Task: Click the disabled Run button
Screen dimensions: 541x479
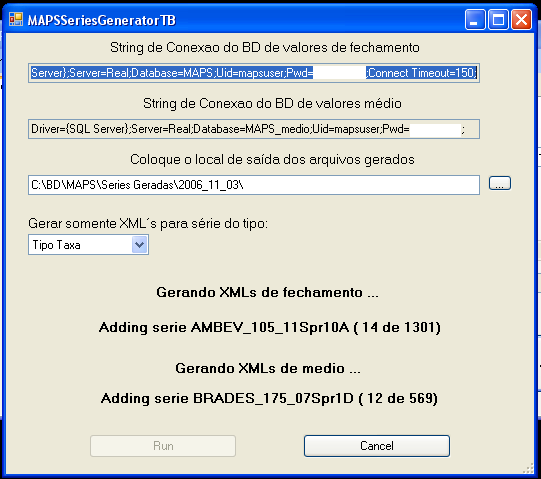Action: pyautogui.click(x=163, y=446)
